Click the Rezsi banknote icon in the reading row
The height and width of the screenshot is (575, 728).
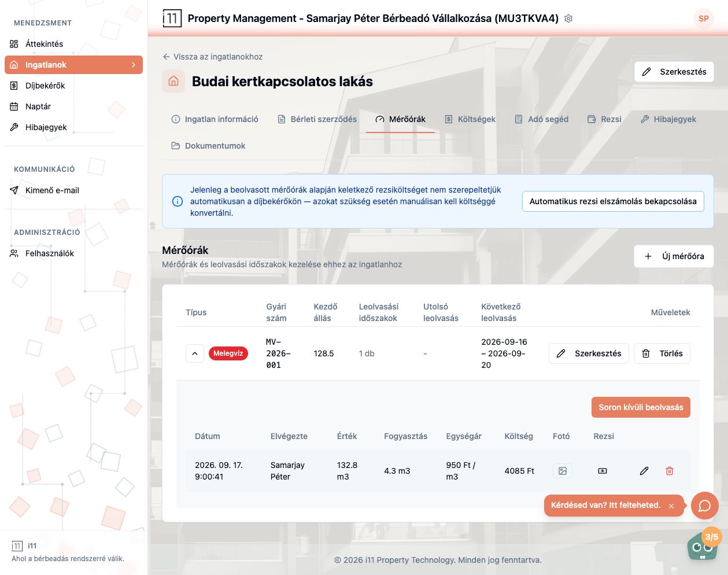(x=603, y=471)
